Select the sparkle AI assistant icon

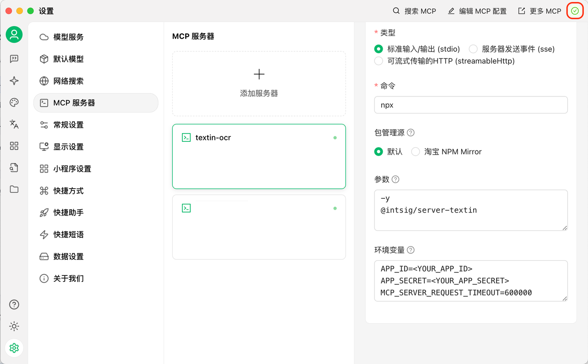click(14, 81)
